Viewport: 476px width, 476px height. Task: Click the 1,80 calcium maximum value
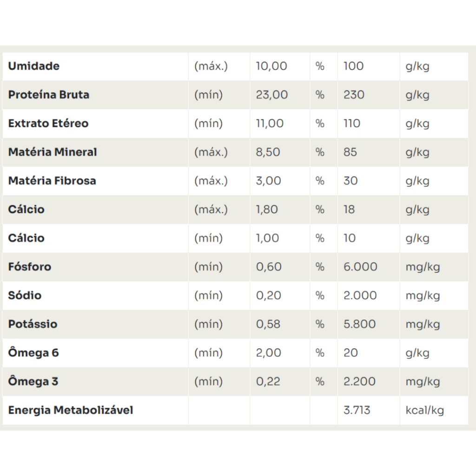click(267, 210)
